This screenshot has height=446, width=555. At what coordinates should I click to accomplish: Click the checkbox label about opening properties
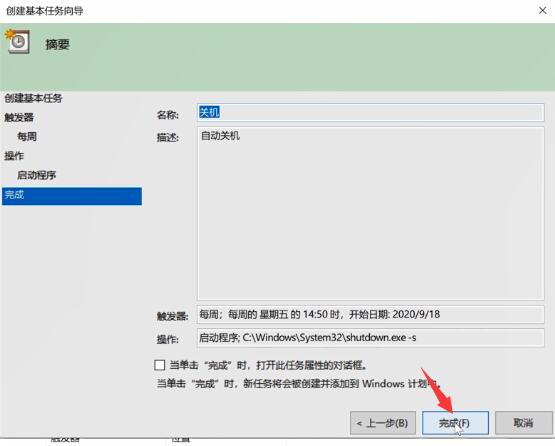tap(269, 365)
